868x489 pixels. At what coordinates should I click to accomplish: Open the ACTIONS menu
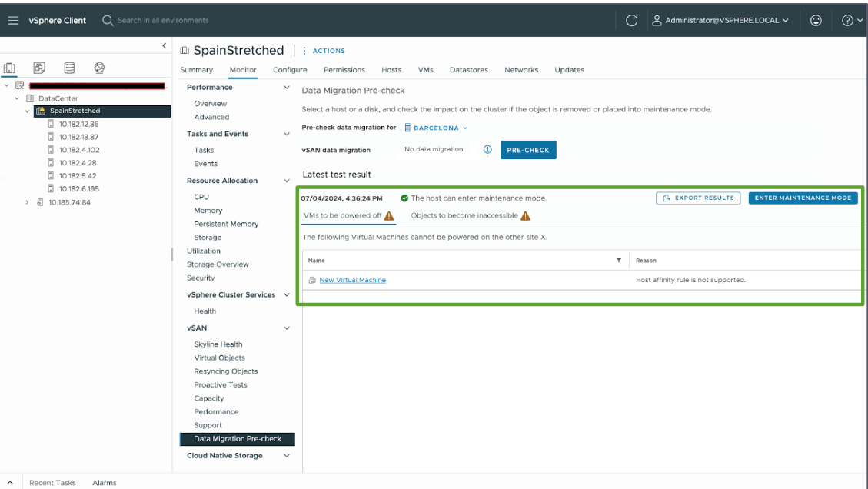point(324,51)
